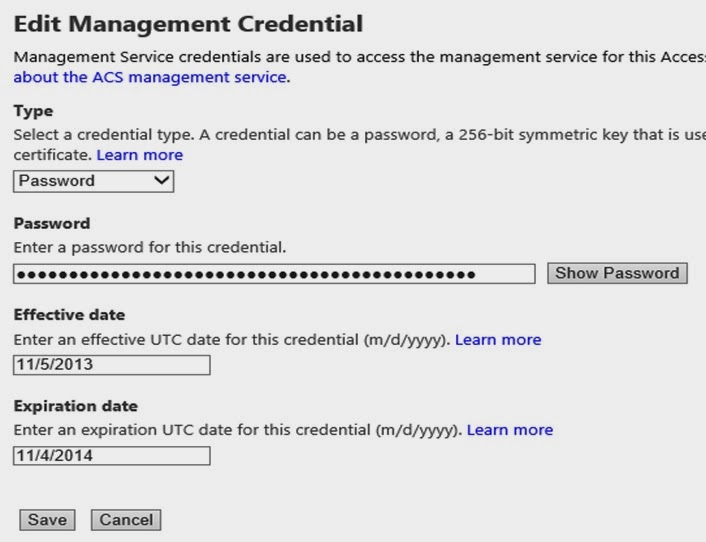706x542 pixels.
Task: Cancel editing the management credential
Action: pos(126,520)
